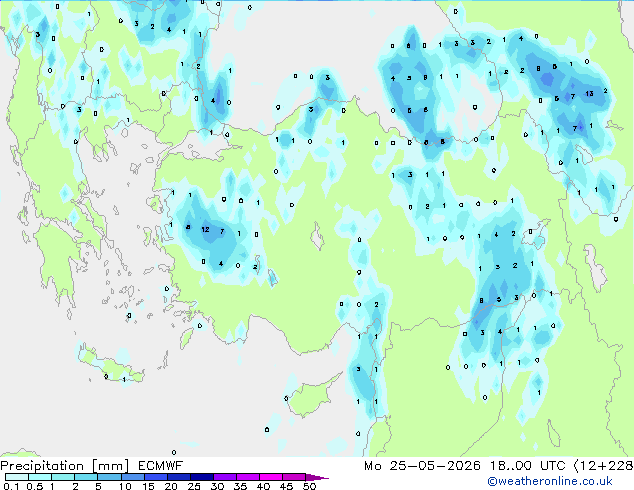The image size is (634, 490).
Task: Click legend scale label '50'
Action: tap(309, 486)
